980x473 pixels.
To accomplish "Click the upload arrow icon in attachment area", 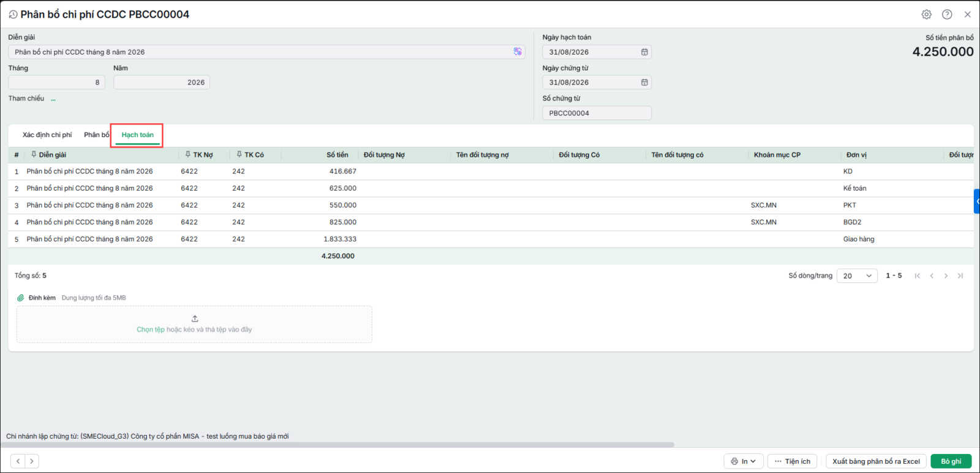I will tap(195, 319).
